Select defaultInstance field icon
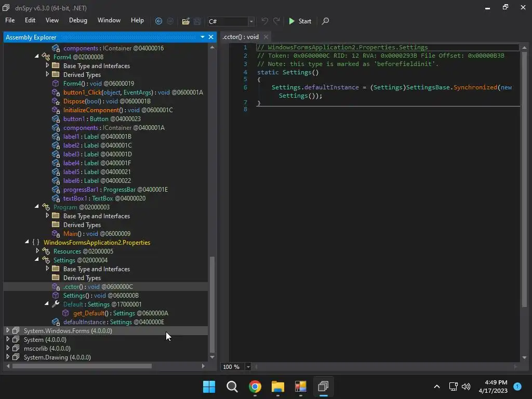532x399 pixels. 56,322
